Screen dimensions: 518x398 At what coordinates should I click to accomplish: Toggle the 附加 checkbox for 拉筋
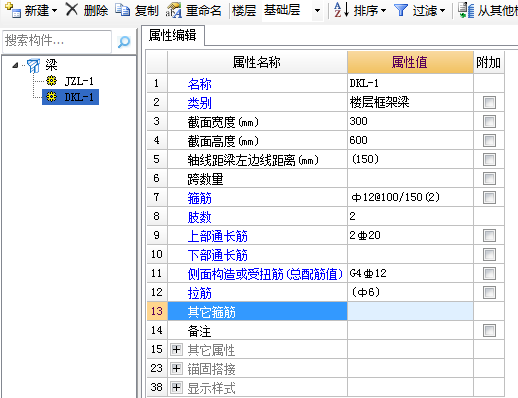(489, 292)
